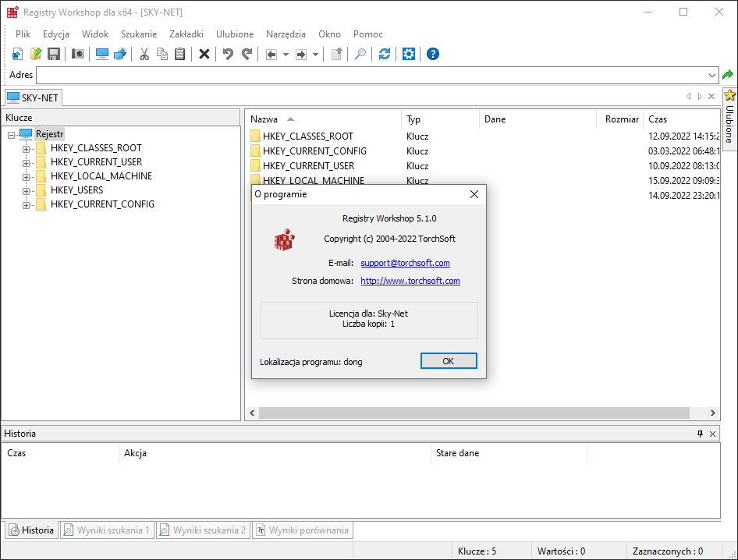Open a registry file with folder icon
The width and height of the screenshot is (738, 560).
pos(36,54)
